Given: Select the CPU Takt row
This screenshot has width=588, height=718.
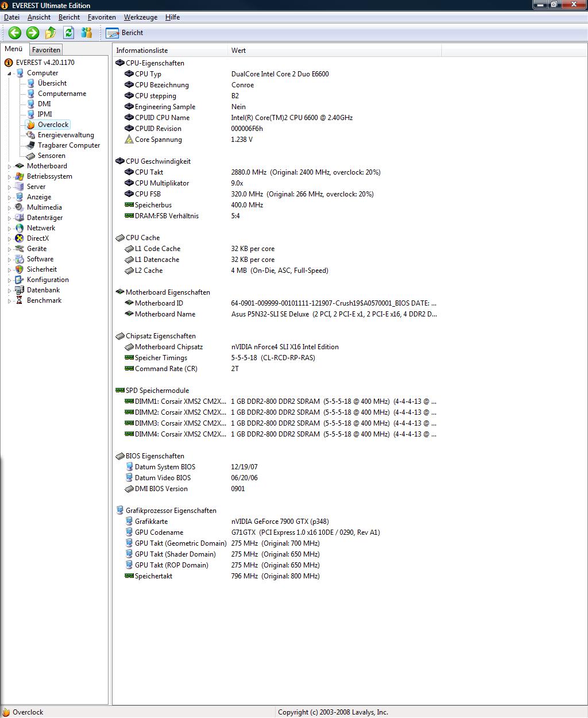Looking at the screenshot, I should tap(276, 172).
